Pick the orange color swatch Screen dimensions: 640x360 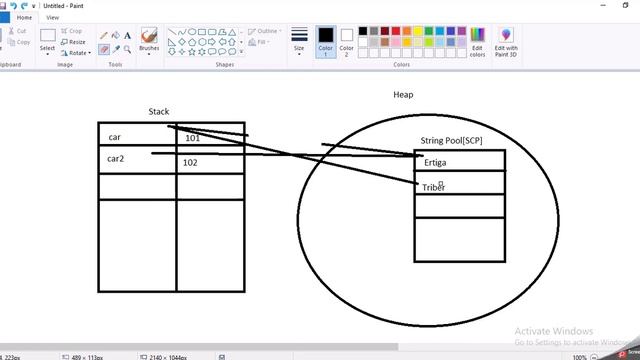[407, 31]
